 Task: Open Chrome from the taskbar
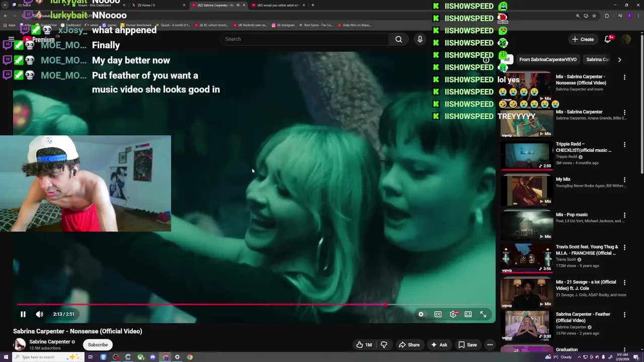[x=190, y=357]
